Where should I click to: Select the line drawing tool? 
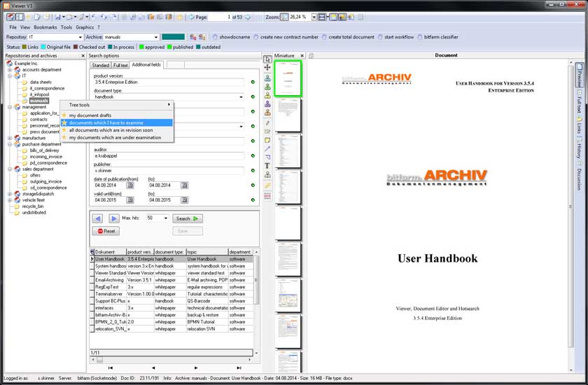click(x=267, y=149)
